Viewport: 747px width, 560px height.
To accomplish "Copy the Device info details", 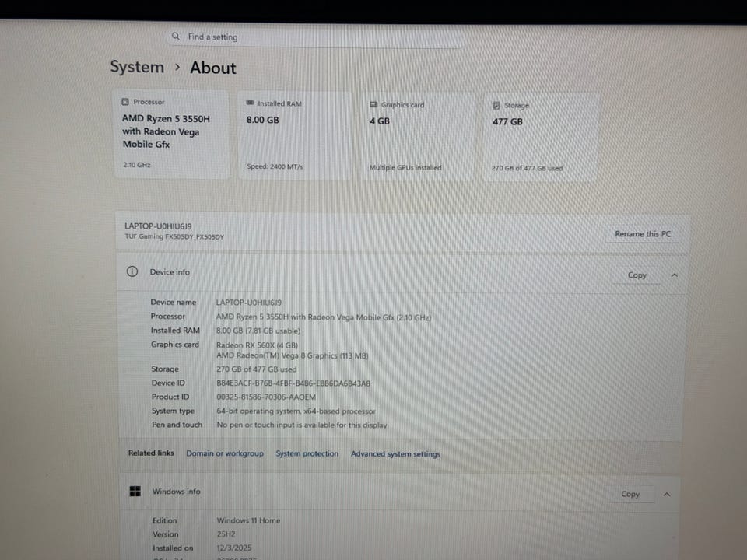I will click(637, 275).
